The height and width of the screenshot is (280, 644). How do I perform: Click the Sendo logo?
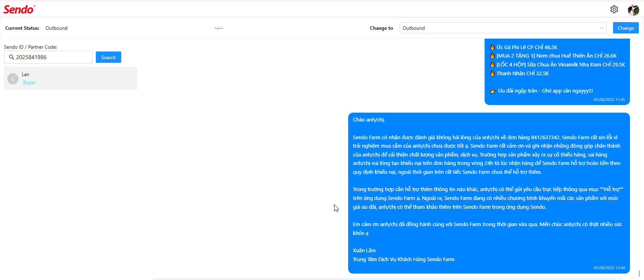19,9
